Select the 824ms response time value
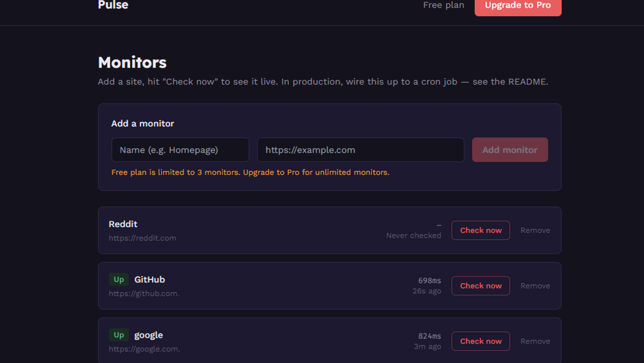The width and height of the screenshot is (644, 363). point(430,336)
